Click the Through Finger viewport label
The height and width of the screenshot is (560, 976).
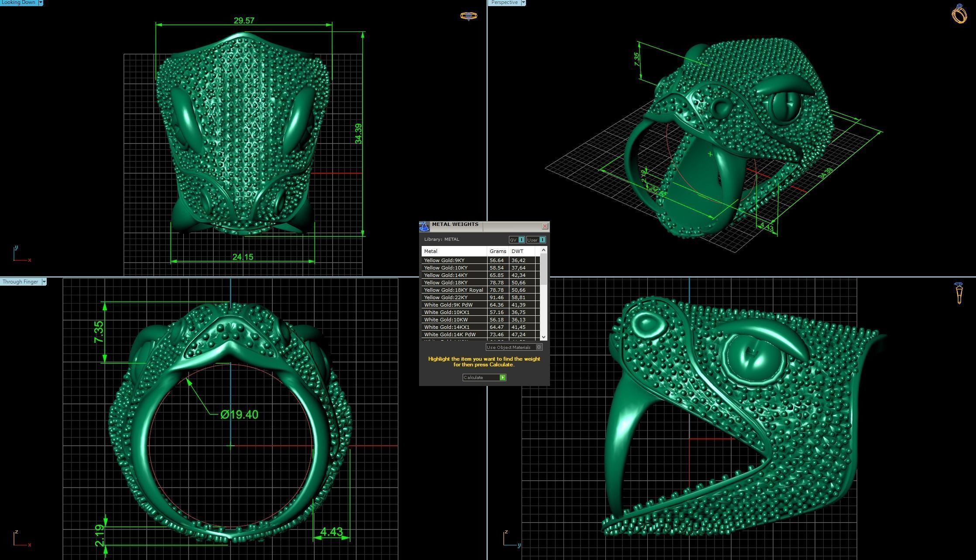click(x=20, y=282)
